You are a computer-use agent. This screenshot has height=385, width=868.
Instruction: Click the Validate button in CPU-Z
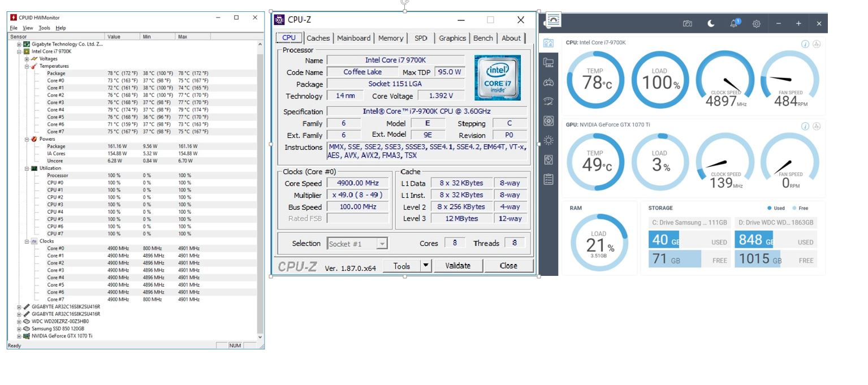pyautogui.click(x=457, y=266)
